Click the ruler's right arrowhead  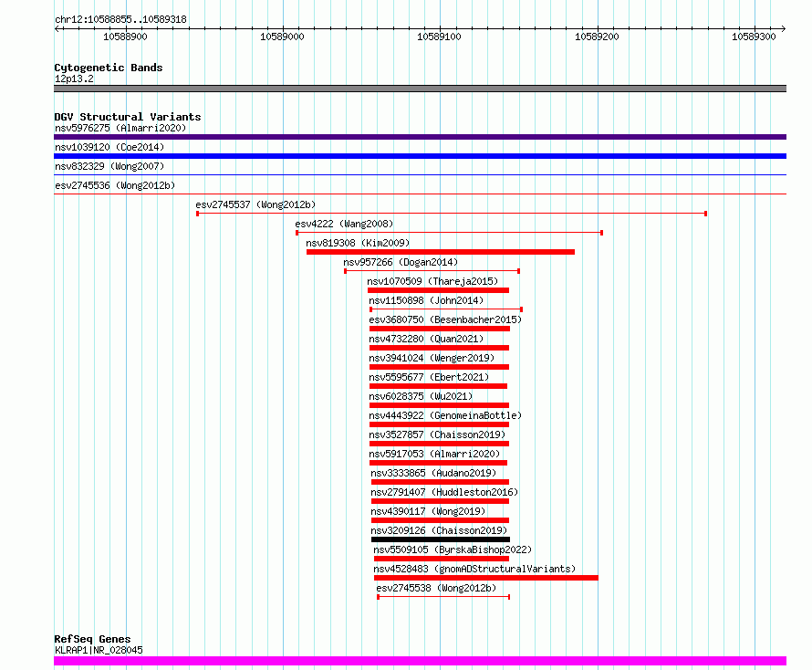click(x=784, y=29)
